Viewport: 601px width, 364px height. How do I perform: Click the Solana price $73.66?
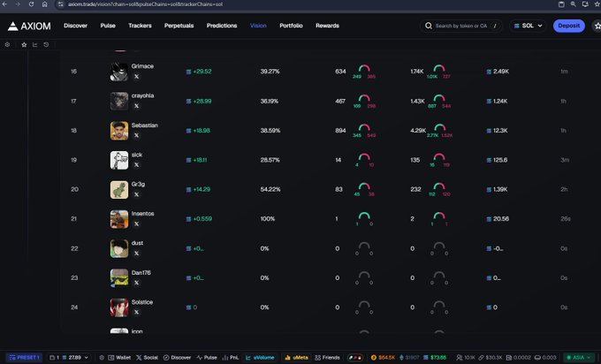435,358
